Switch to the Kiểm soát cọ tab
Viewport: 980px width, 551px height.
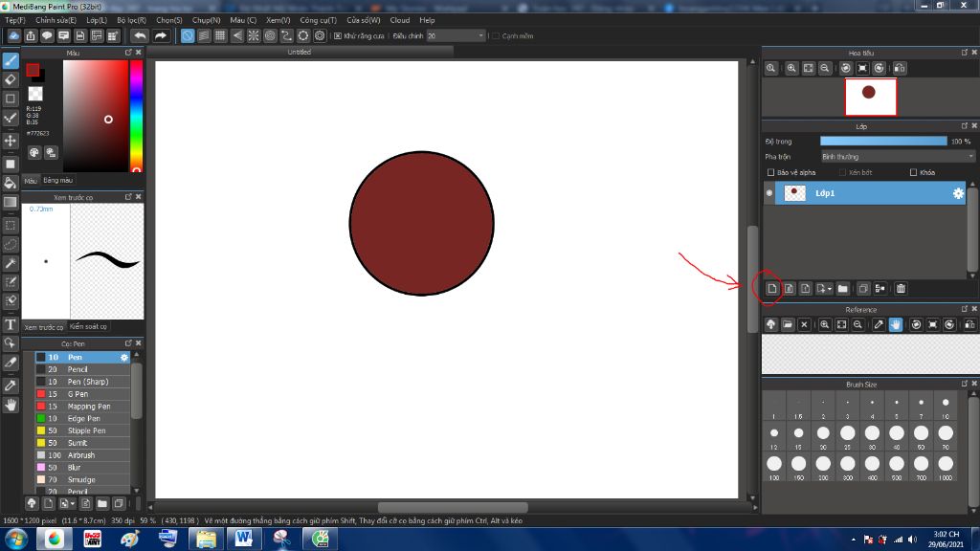88,327
